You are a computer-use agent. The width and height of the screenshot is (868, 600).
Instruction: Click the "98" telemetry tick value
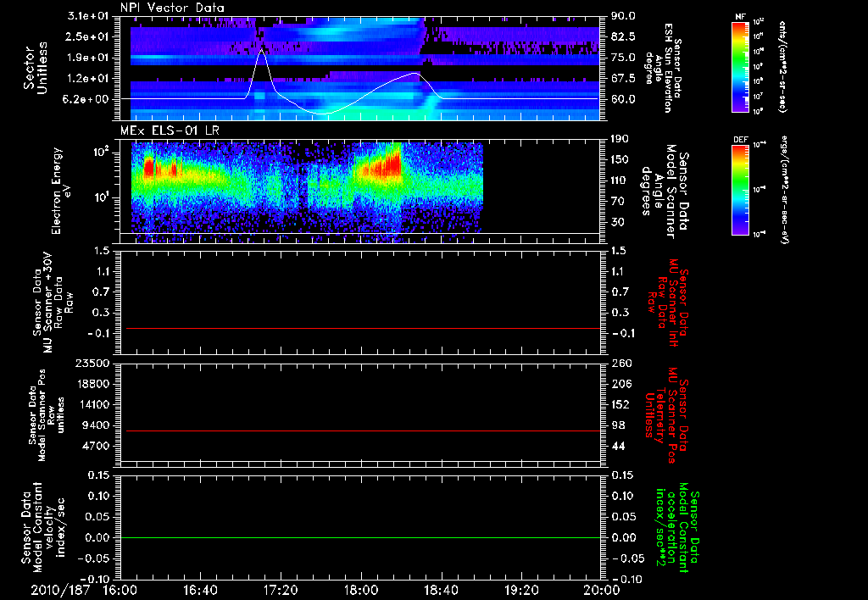click(x=618, y=425)
